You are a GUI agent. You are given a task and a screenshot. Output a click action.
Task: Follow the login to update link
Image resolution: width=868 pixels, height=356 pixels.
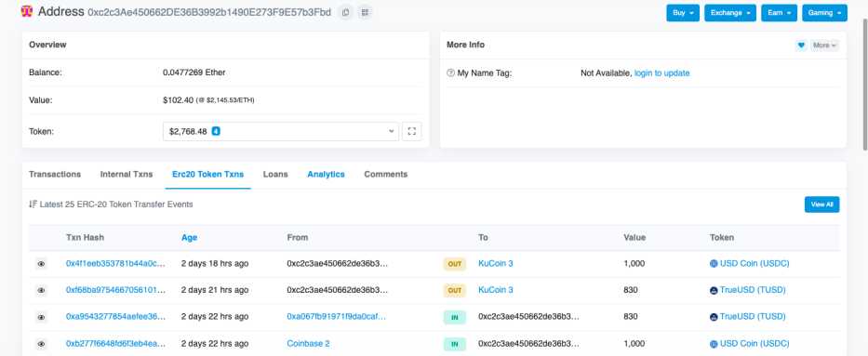[x=662, y=73]
